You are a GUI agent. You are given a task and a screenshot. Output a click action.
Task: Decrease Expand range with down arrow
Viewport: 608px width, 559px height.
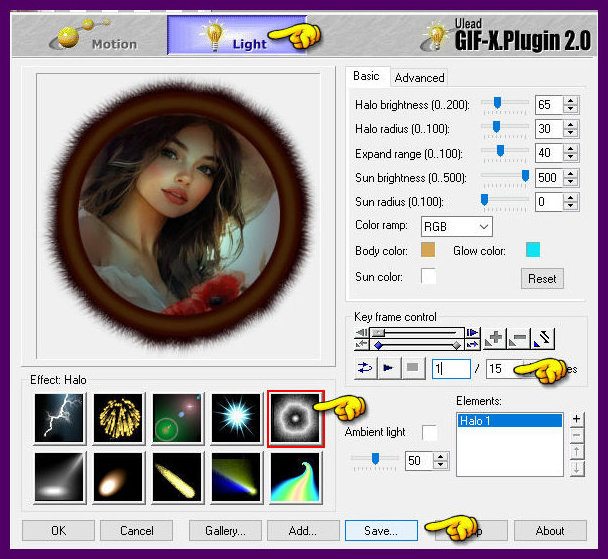point(570,157)
